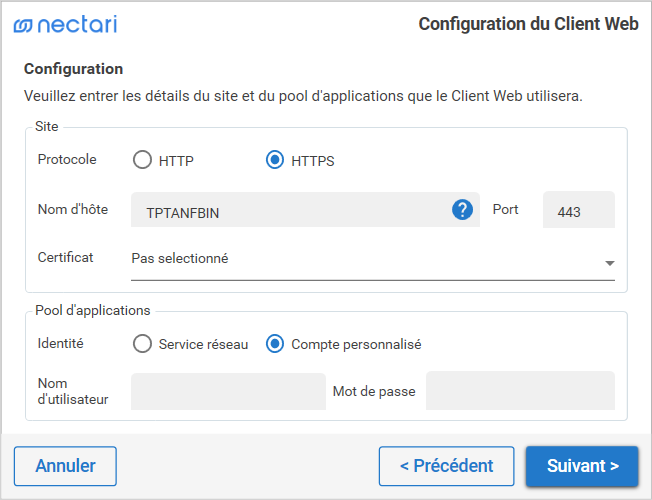Select the HTTPS protocol option
652x500 pixels.
[275, 160]
